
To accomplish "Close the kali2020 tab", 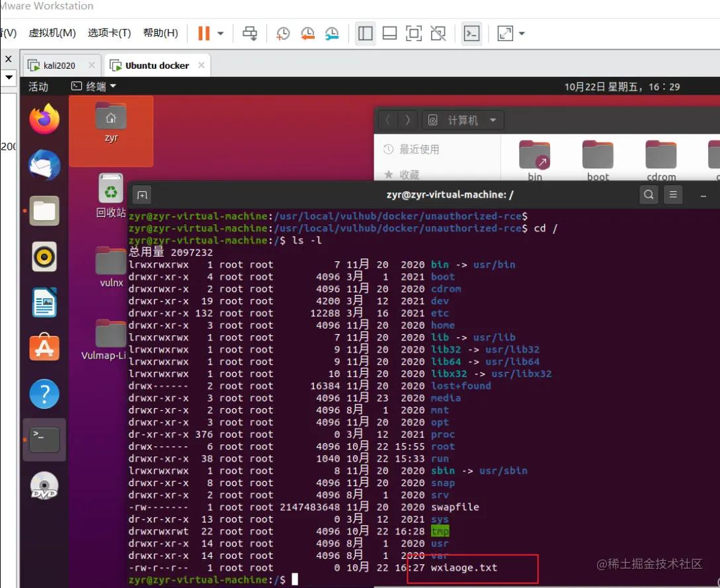I will point(91,65).
